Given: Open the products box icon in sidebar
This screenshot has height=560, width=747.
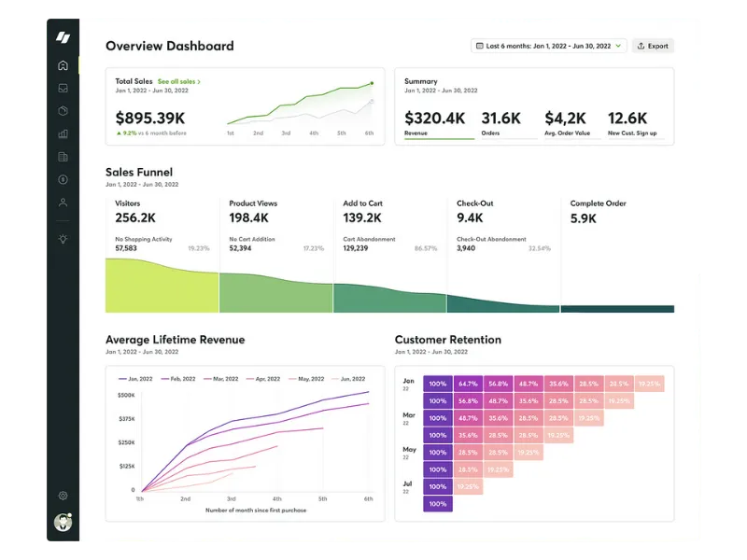Looking at the screenshot, I should point(63,111).
